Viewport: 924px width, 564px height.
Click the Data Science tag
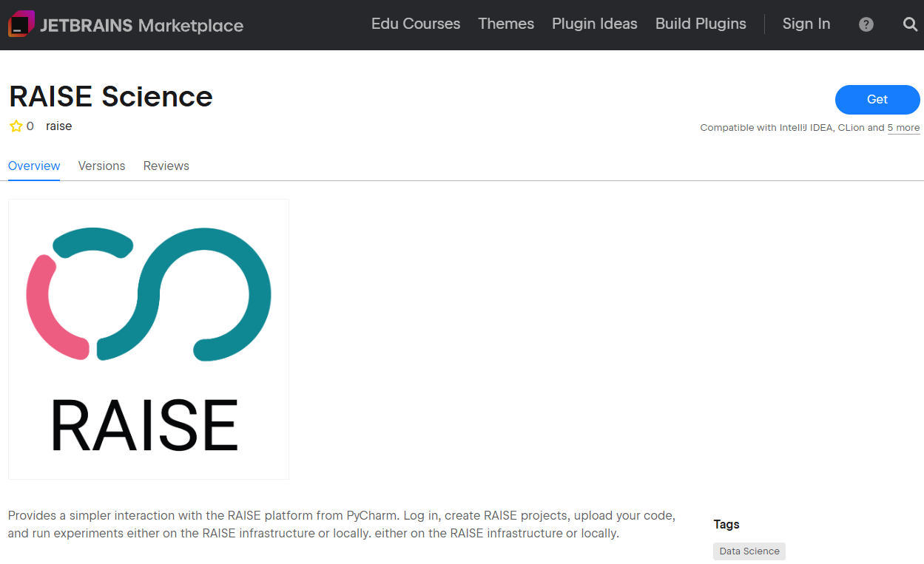pos(749,551)
